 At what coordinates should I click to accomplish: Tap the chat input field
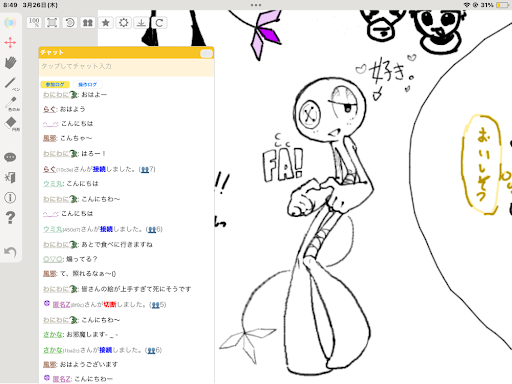pos(126,67)
